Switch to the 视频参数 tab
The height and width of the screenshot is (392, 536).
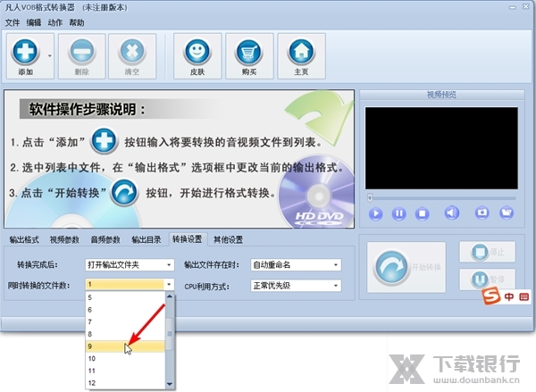coord(64,239)
